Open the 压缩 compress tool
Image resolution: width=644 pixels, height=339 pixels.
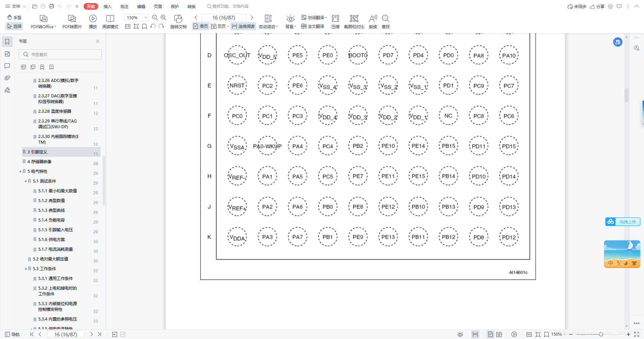335,22
